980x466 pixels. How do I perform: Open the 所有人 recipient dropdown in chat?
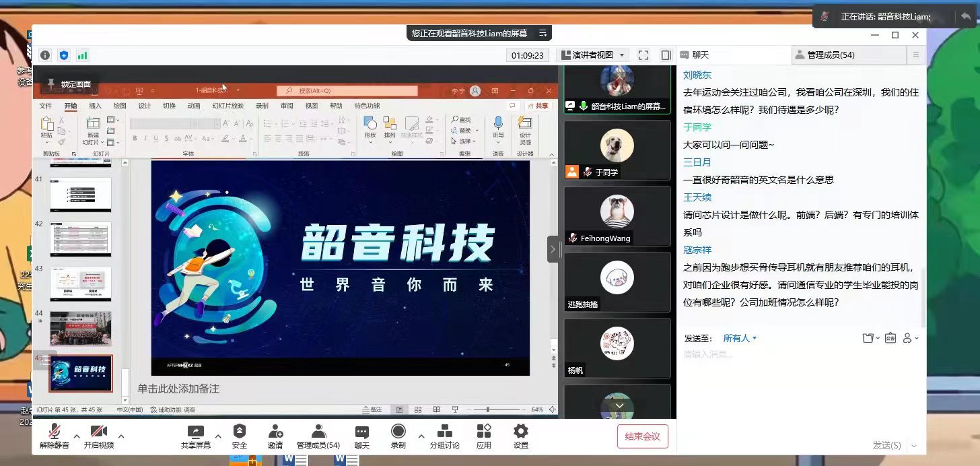click(x=737, y=338)
